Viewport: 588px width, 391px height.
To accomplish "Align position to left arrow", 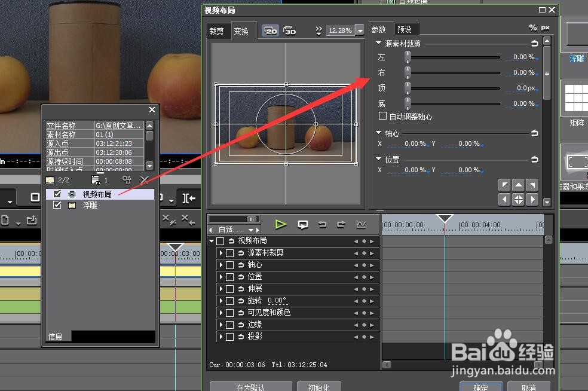I will coord(504,199).
